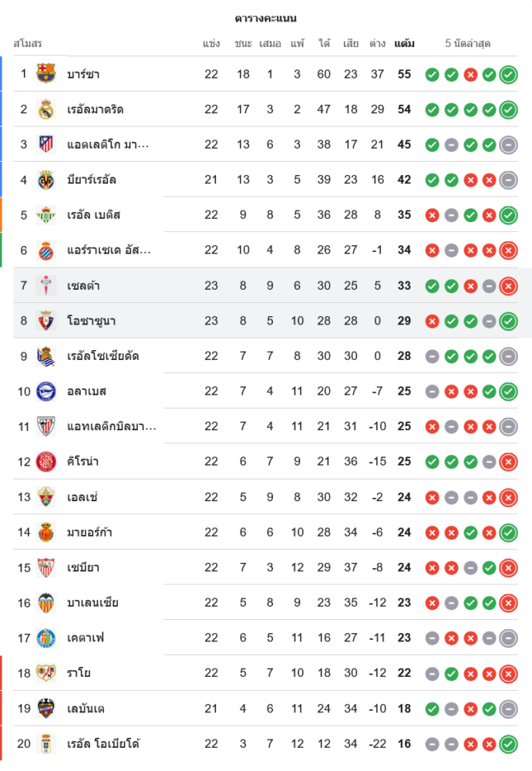This screenshot has height=771, width=532.
Task: Click Getafe's latest match draw indicator
Action: [508, 638]
